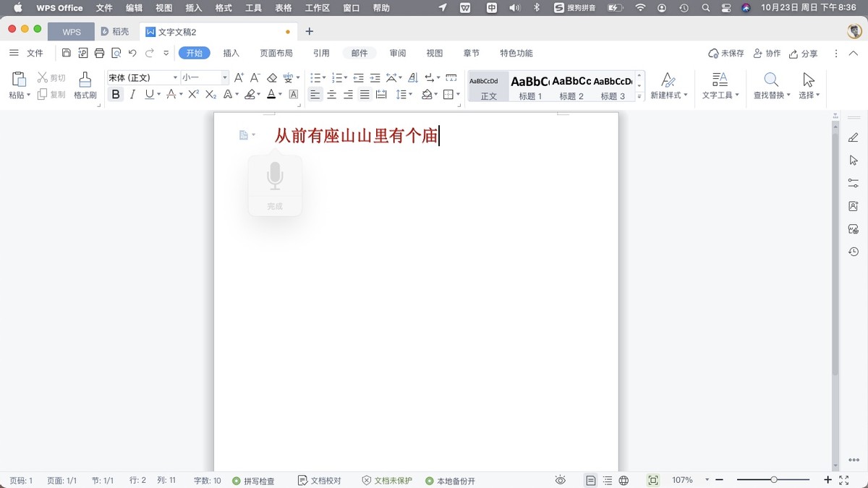Viewport: 868px width, 488px height.
Task: Click the Print icon in quick toolbar
Action: [x=100, y=53]
